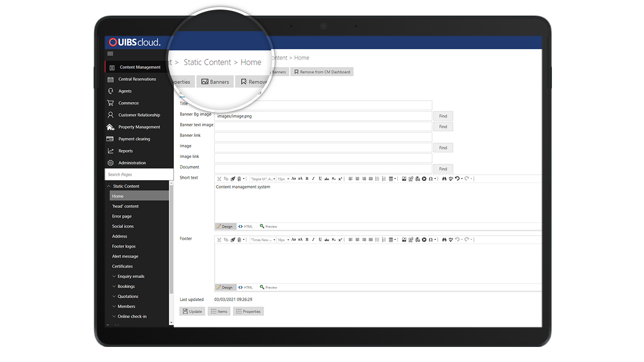
Task: Click the Cut scissors icon in the Footer editor
Action: 219,240
